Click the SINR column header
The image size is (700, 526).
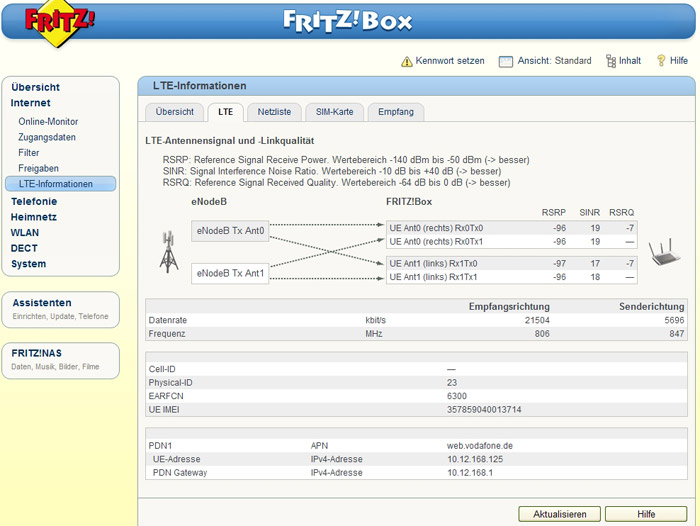(589, 213)
